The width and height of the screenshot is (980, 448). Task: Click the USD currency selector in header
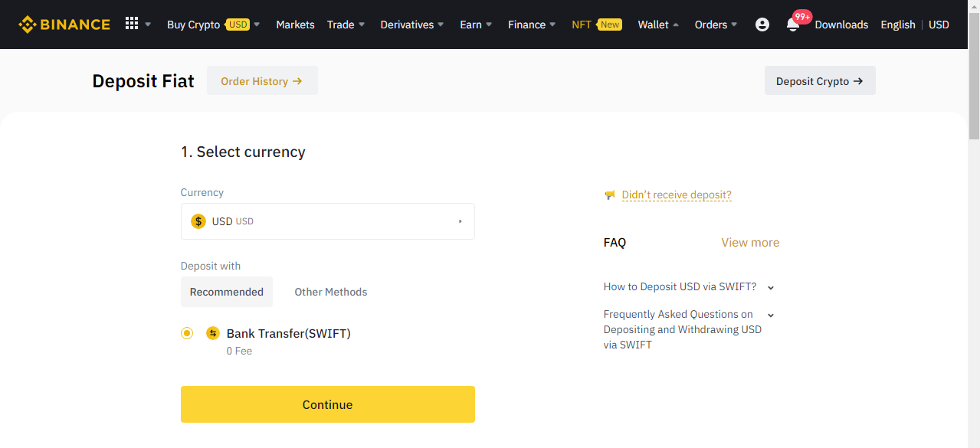[x=939, y=25]
